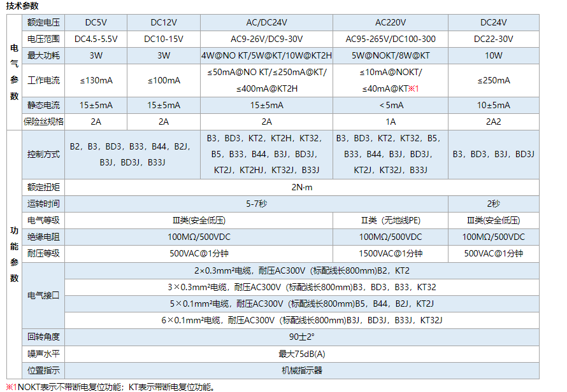Screen dimensions: 567x392
Task: Select the <5mA static current cell
Action: (x=391, y=105)
